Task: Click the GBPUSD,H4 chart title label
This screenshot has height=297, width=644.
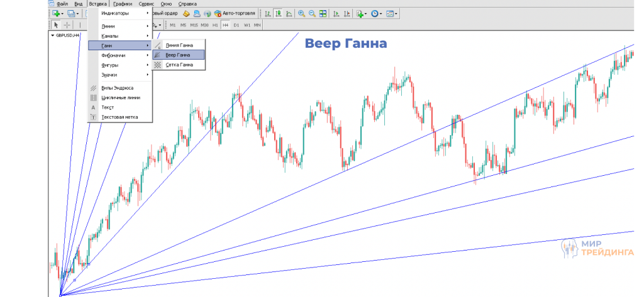Action: point(67,35)
